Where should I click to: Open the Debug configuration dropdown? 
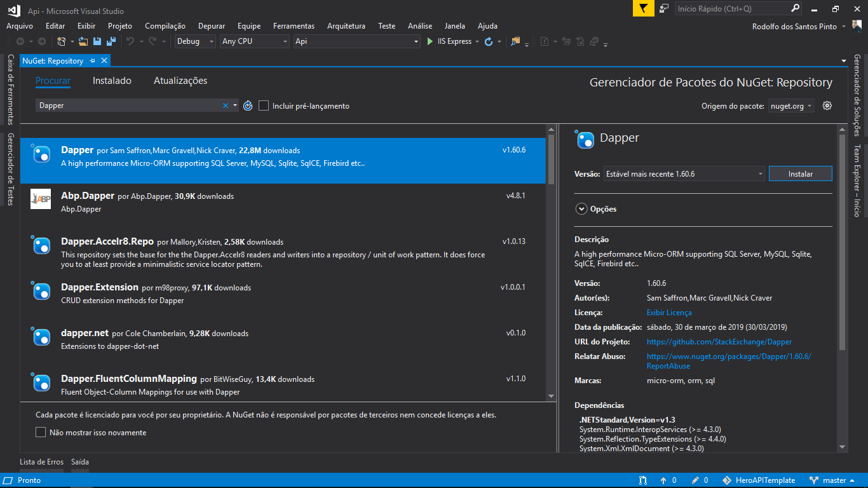194,41
